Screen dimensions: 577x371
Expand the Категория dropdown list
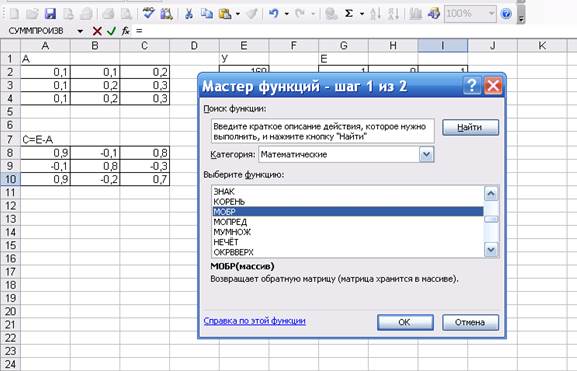426,155
